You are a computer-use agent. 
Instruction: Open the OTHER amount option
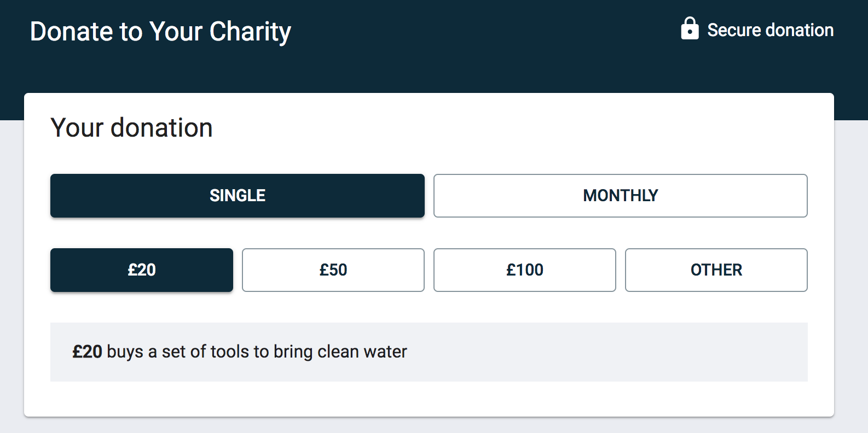pyautogui.click(x=716, y=270)
